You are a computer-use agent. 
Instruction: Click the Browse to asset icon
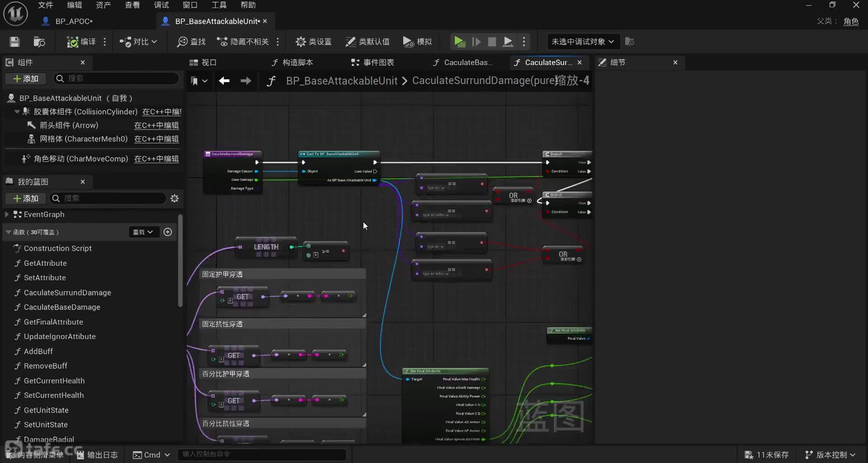pyautogui.click(x=39, y=42)
